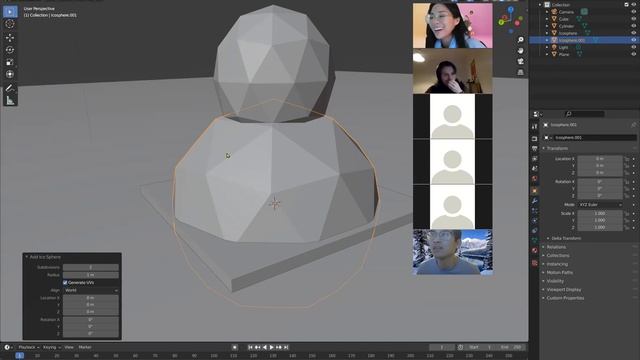This screenshot has height=360, width=640.
Task: Select the Scale tool
Action: click(x=10, y=62)
